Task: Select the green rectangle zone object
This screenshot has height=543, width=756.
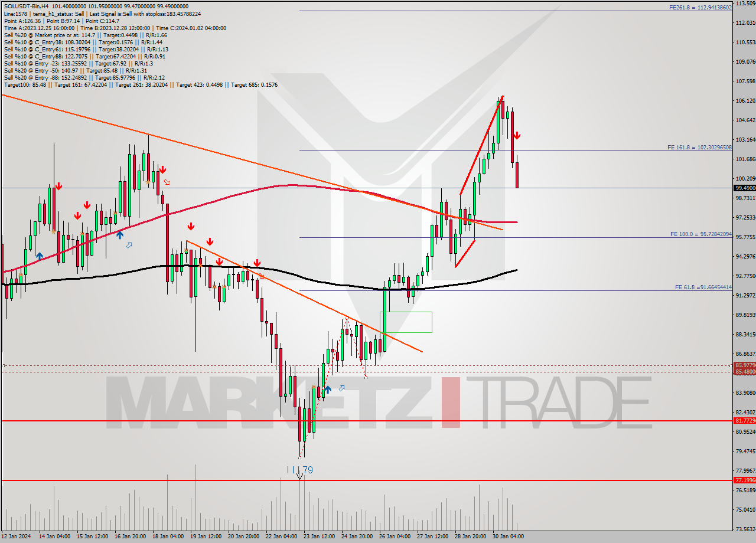Action: tap(406, 322)
